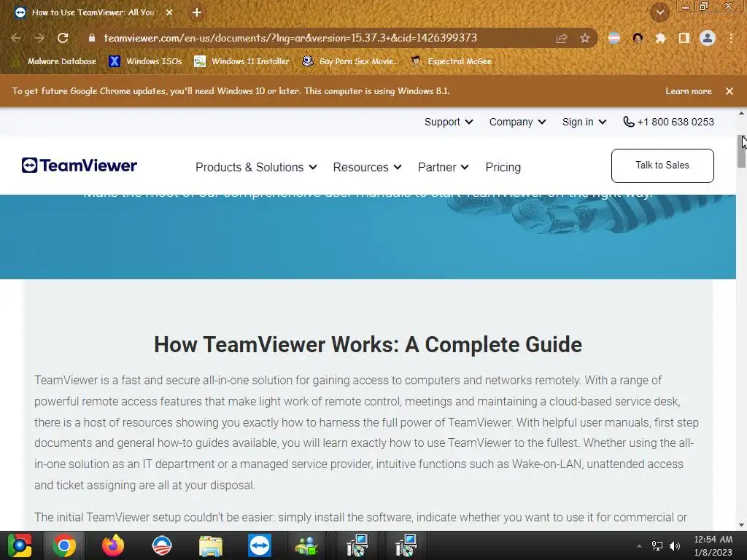Select the How to Use TeamViewer tab
This screenshot has height=560, width=747.
coord(93,13)
